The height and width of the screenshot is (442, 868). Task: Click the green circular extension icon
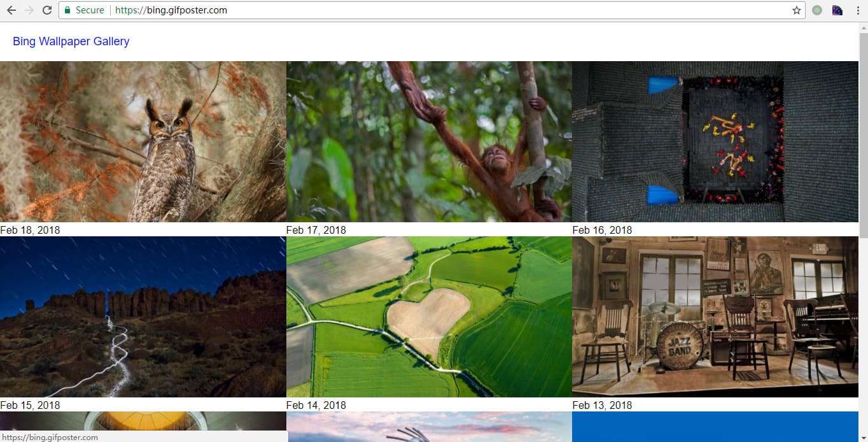(816, 10)
